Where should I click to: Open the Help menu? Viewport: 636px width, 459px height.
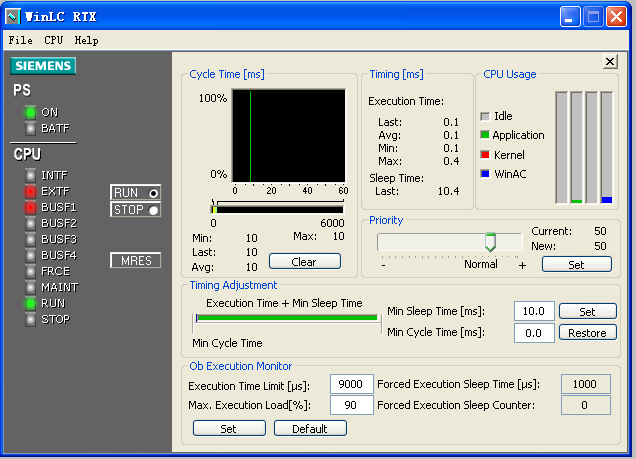86,40
